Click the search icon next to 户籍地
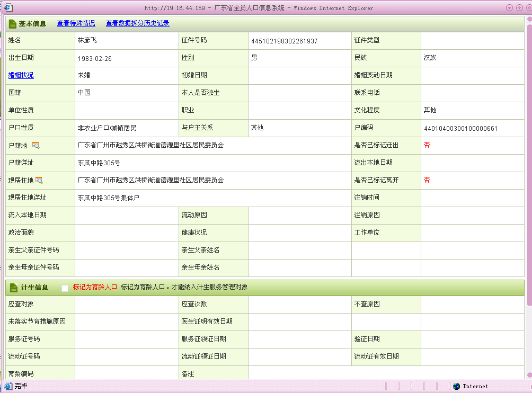This screenshot has width=532, height=393. (x=36, y=145)
